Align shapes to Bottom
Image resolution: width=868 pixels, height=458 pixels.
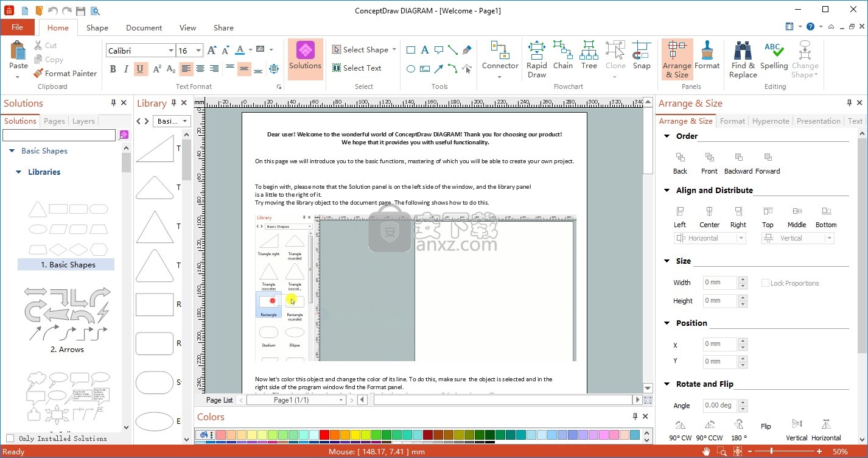pyautogui.click(x=826, y=211)
